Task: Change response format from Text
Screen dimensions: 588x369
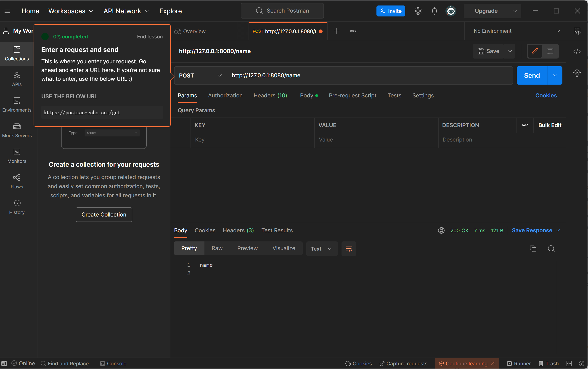Action: 322,249
